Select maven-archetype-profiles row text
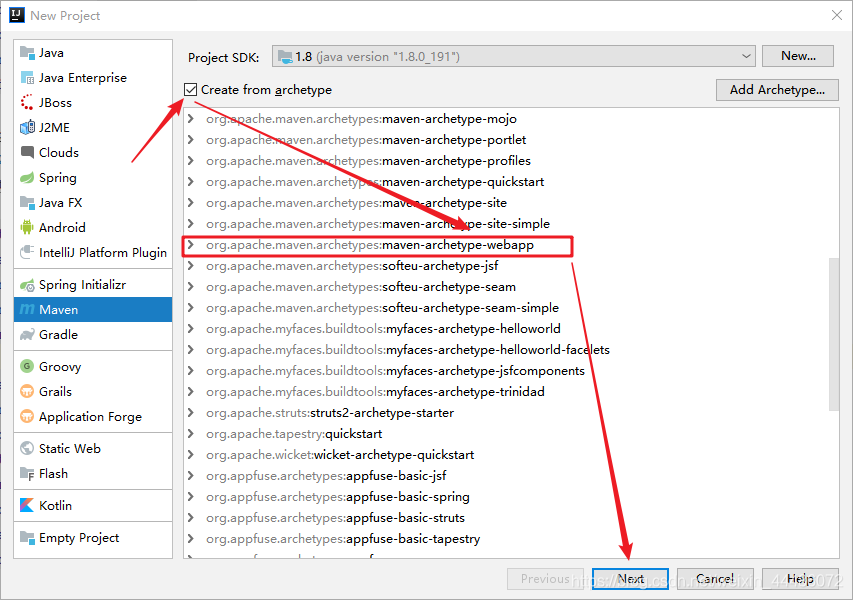 [x=368, y=161]
